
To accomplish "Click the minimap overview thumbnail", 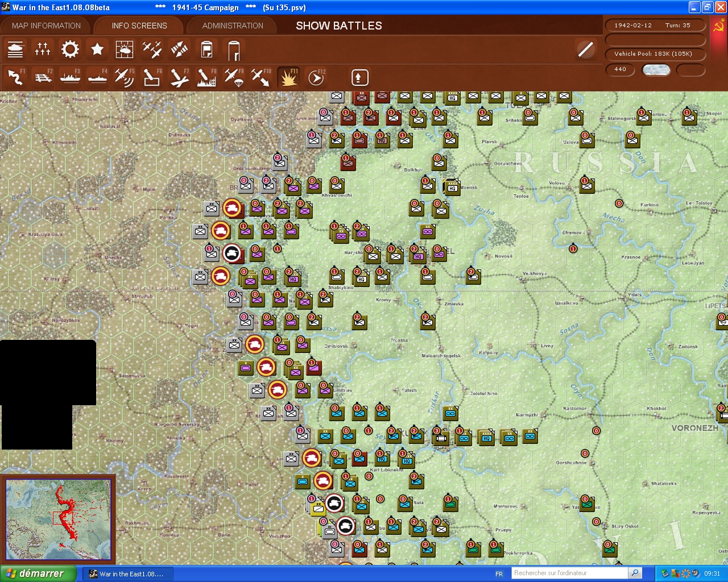I will pos(58,519).
